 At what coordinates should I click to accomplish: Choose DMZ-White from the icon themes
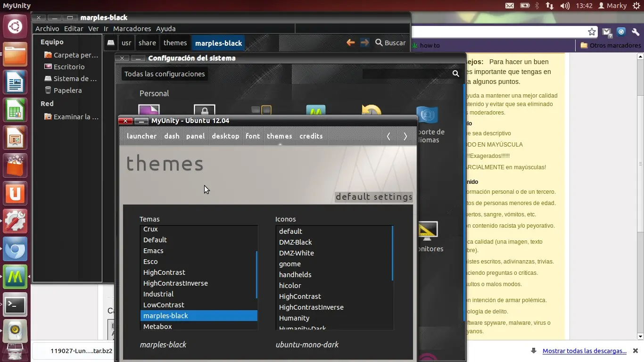(x=297, y=253)
